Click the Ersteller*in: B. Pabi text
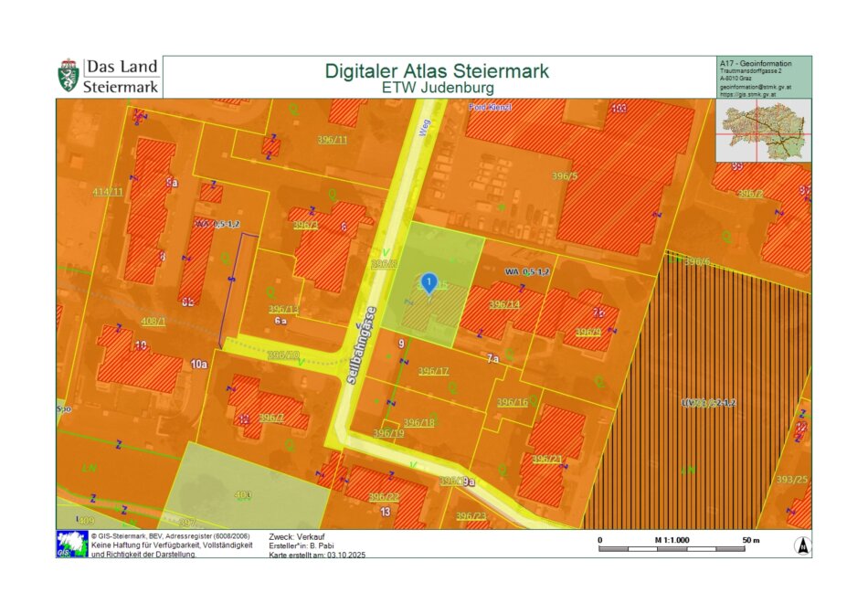The image size is (868, 614). pyautogui.click(x=302, y=545)
